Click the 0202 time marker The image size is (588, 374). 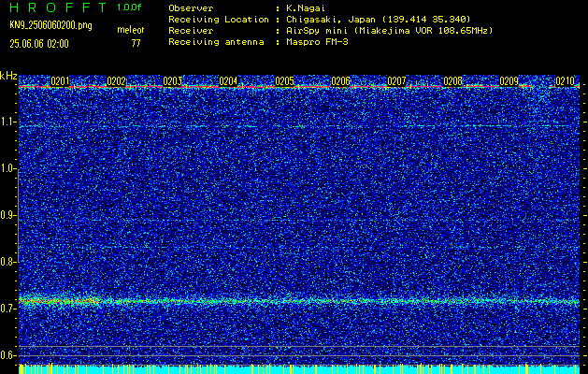tap(116, 81)
